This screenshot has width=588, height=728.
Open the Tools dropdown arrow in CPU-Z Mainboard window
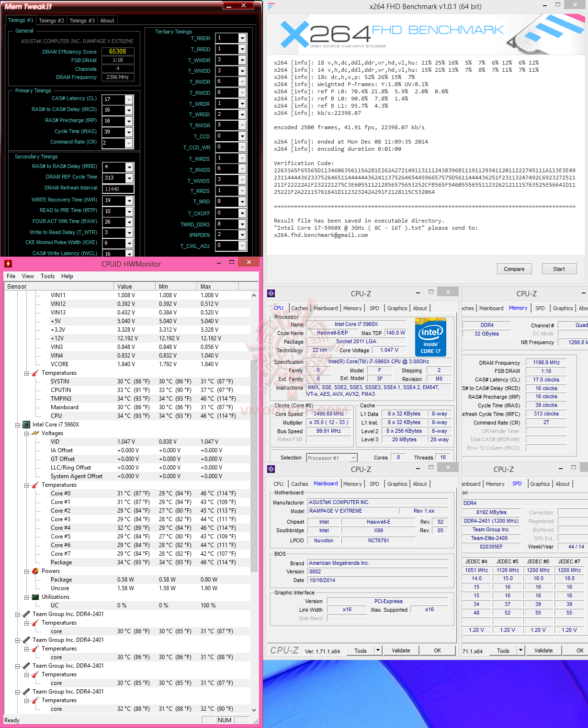(378, 650)
